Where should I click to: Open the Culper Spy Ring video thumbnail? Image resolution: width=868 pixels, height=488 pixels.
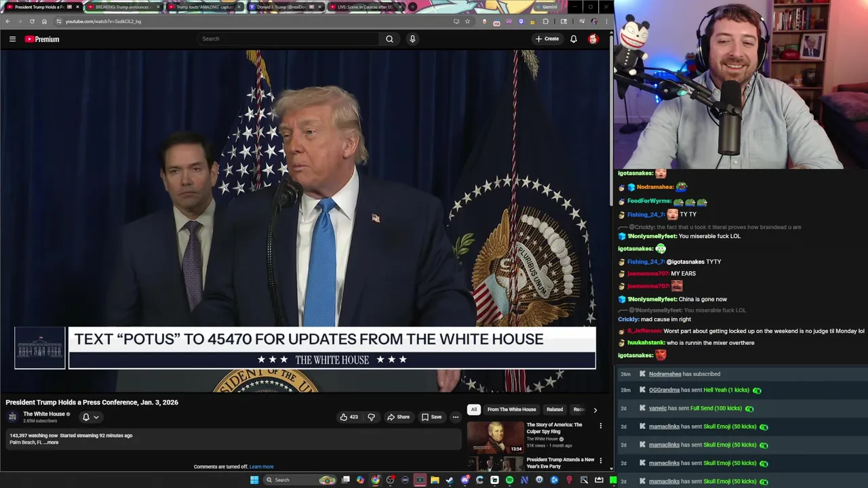point(495,437)
